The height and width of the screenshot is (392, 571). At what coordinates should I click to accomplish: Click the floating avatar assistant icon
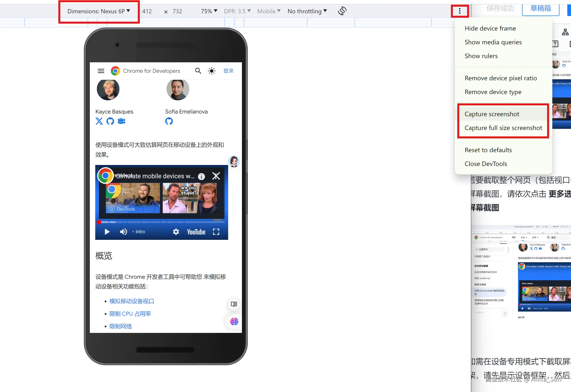pyautogui.click(x=234, y=162)
